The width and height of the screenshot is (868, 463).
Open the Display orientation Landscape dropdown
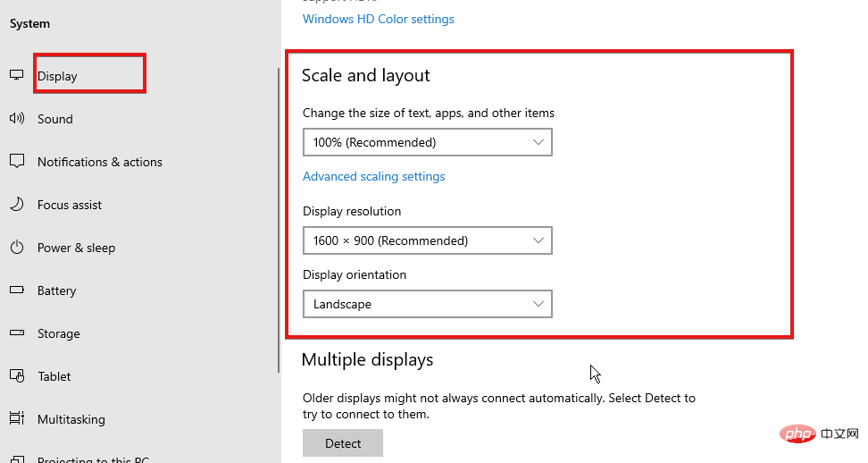click(428, 304)
